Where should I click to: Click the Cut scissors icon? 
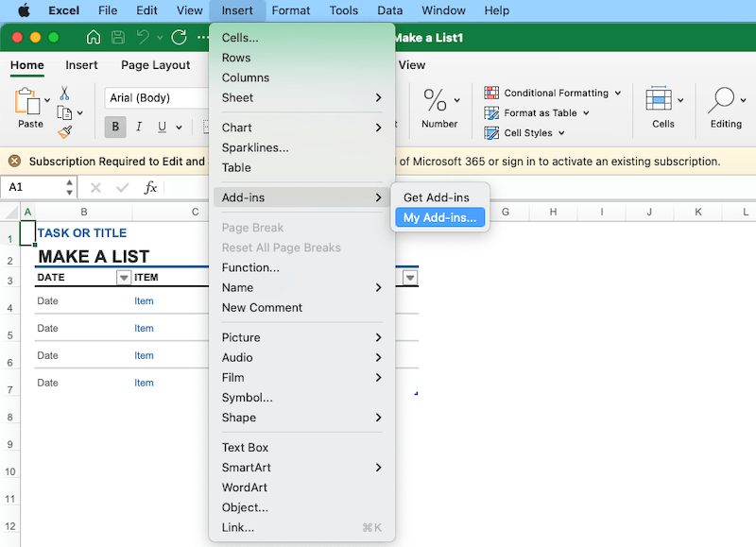[x=64, y=93]
